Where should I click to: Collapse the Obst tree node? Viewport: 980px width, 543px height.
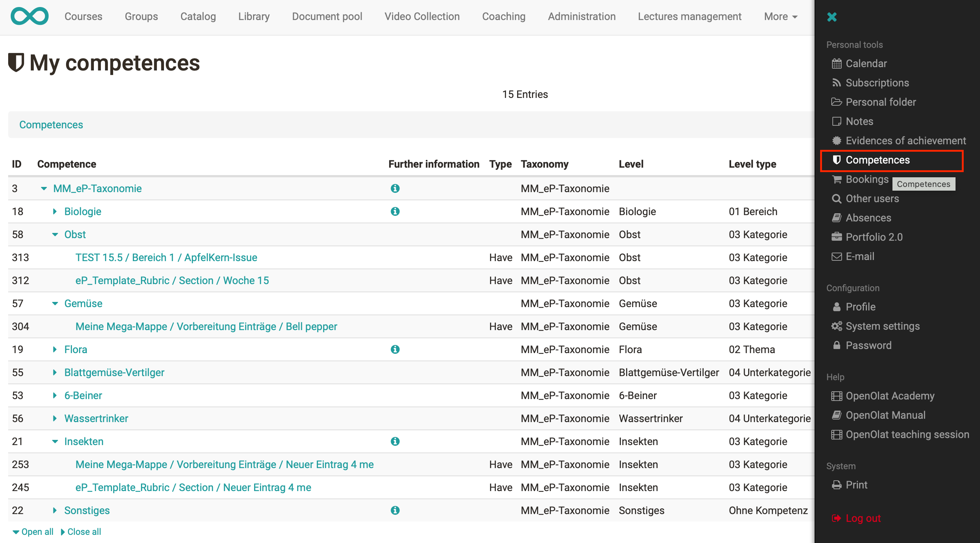tap(55, 234)
